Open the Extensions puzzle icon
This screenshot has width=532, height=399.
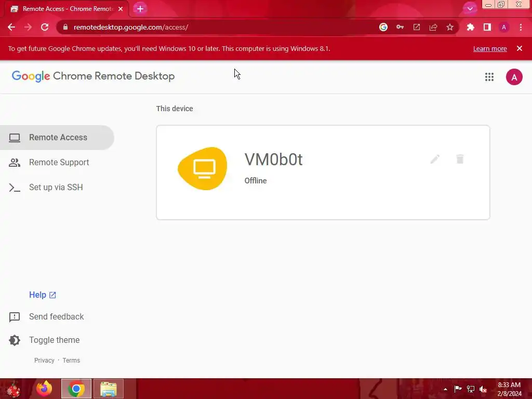pyautogui.click(x=470, y=27)
